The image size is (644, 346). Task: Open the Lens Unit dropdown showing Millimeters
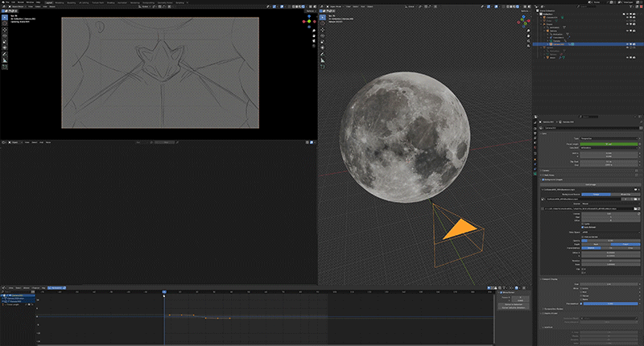coord(609,148)
